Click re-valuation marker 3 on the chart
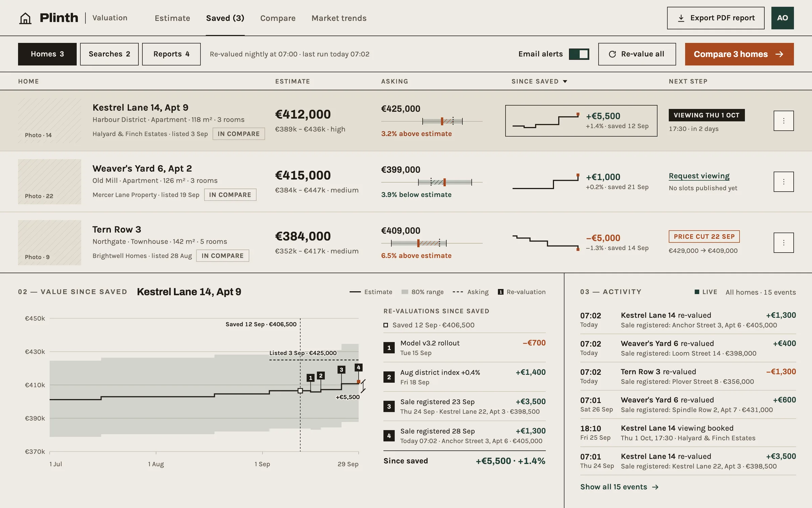812x508 pixels. [341, 369]
